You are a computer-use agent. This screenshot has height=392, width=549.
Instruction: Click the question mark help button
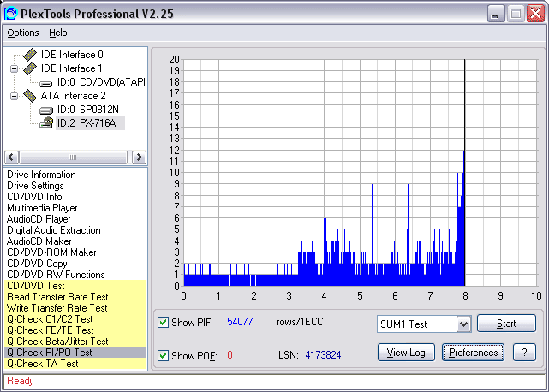pyautogui.click(x=524, y=352)
